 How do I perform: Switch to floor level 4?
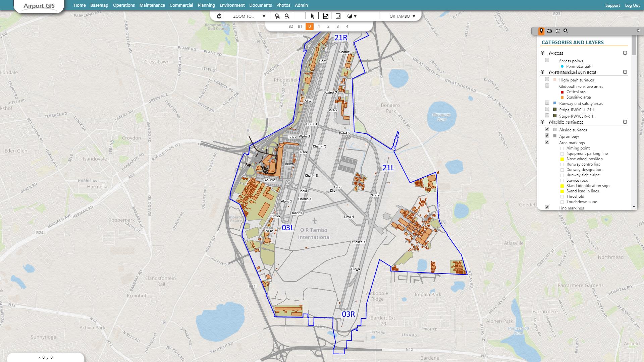pyautogui.click(x=347, y=26)
